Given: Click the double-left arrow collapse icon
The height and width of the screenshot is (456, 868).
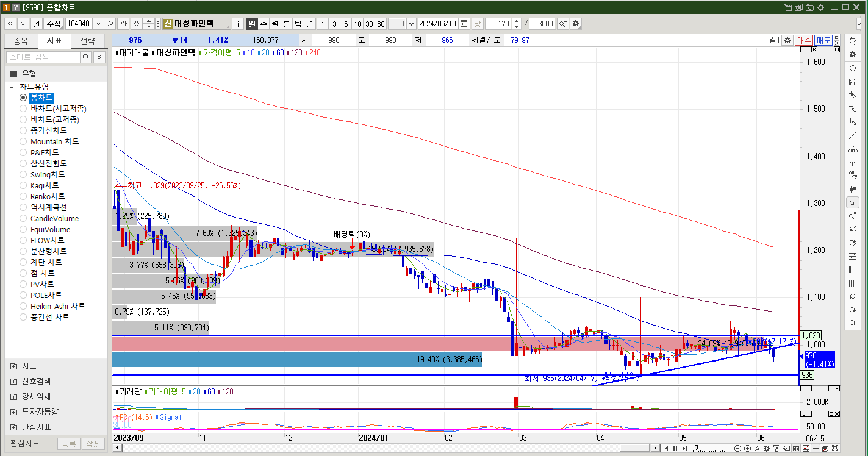Looking at the screenshot, I should pyautogui.click(x=10, y=24).
